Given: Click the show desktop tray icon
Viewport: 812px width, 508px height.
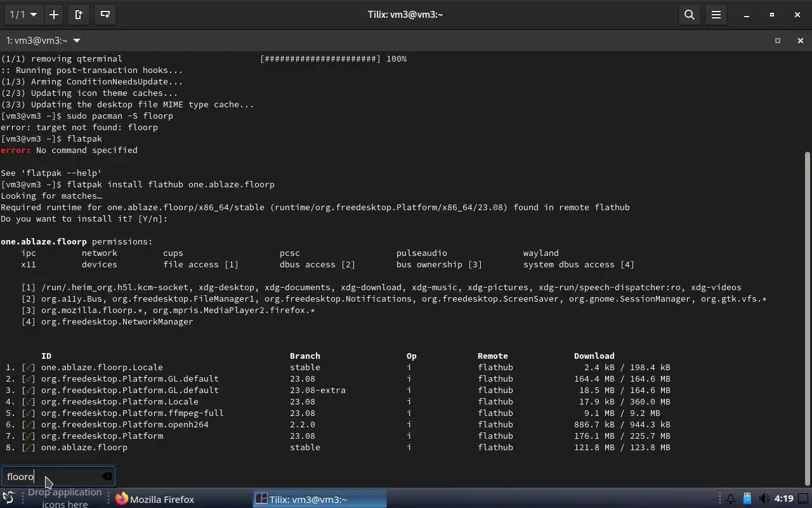Looking at the screenshot, I should 803,499.
